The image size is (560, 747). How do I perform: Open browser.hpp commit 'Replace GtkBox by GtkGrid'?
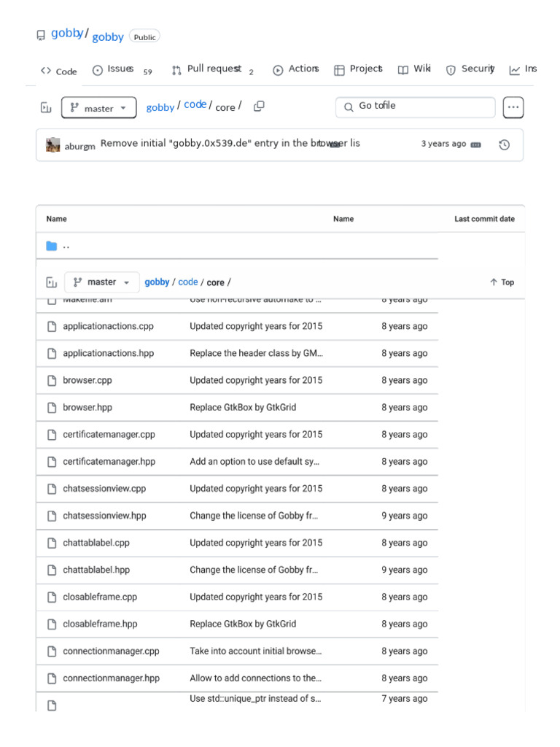[243, 407]
